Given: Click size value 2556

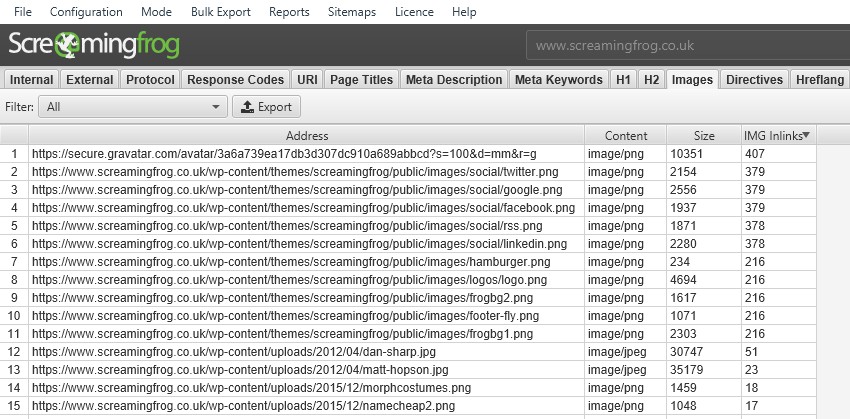Looking at the screenshot, I should 683,190.
